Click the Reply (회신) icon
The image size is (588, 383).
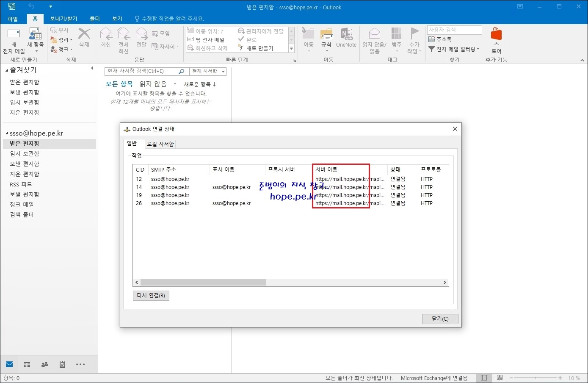click(105, 34)
